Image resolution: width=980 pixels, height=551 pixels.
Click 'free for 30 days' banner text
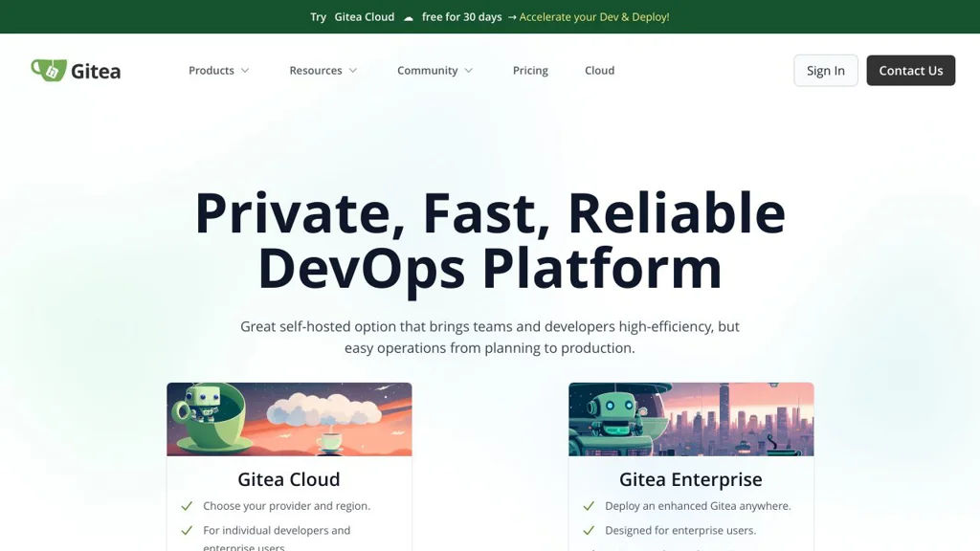click(462, 17)
